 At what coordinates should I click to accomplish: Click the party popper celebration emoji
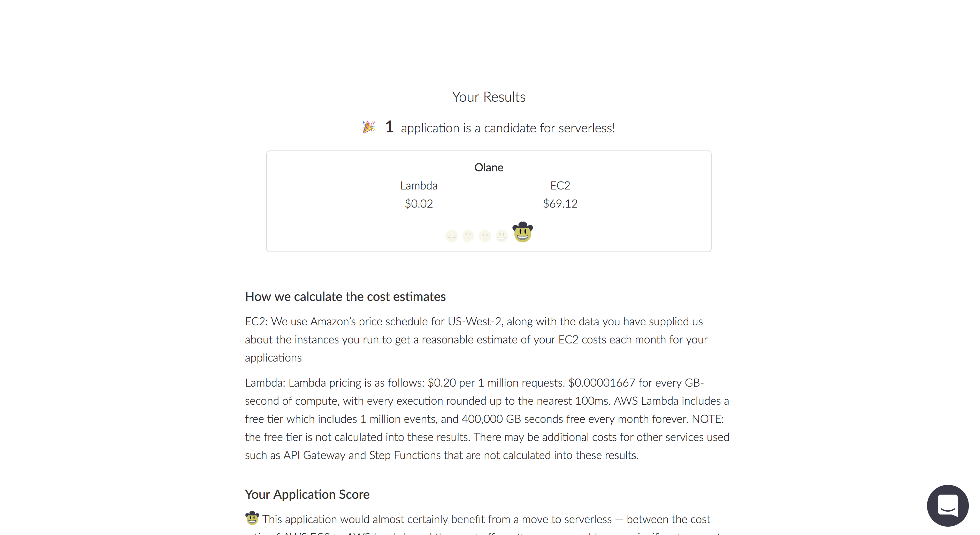click(369, 128)
